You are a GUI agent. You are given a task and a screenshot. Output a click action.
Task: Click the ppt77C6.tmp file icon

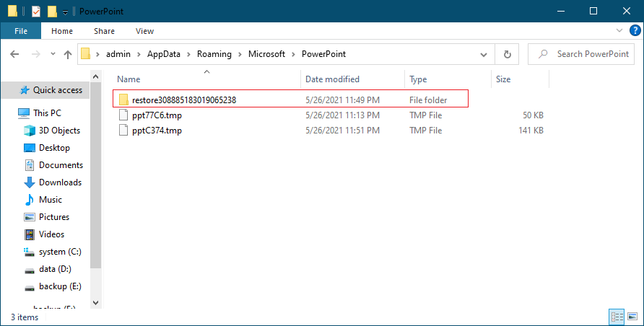123,115
